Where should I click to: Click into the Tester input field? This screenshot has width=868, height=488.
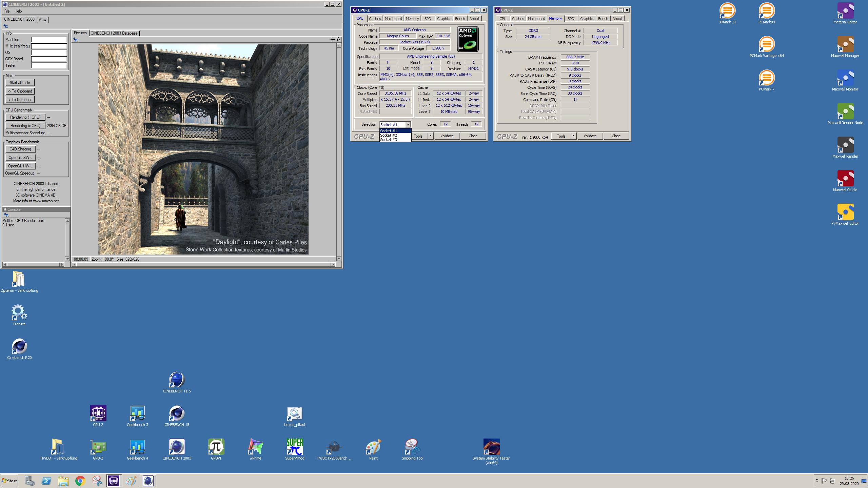click(x=49, y=65)
